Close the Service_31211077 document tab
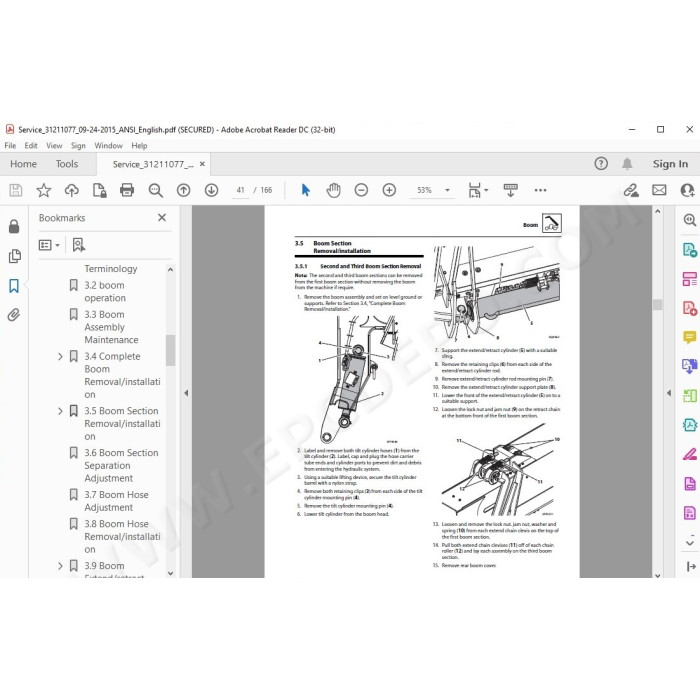This screenshot has height=700, width=700. tap(202, 164)
